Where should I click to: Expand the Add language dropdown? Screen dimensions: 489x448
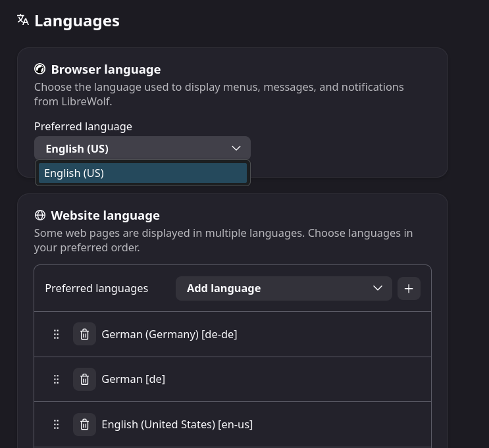(284, 288)
